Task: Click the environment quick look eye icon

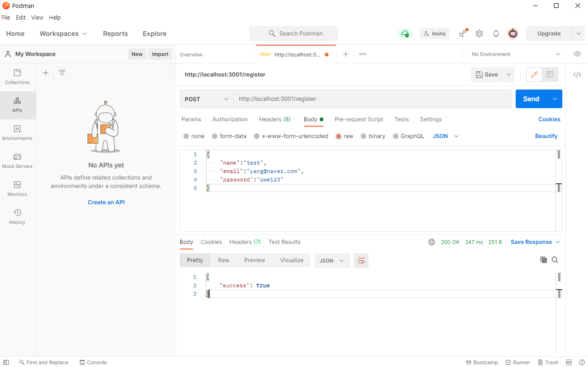Action: 577,54
